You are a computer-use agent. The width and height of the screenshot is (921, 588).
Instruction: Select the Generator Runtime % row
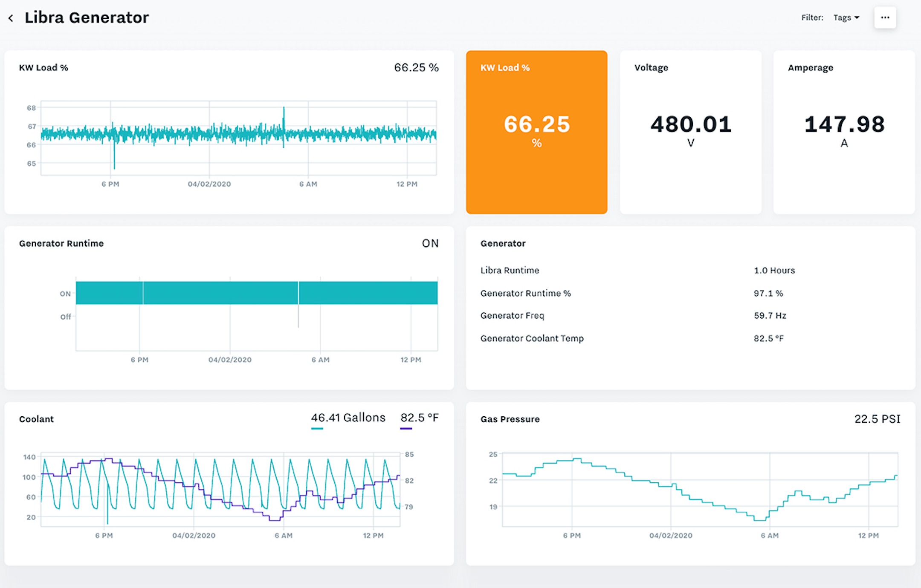tap(690, 293)
